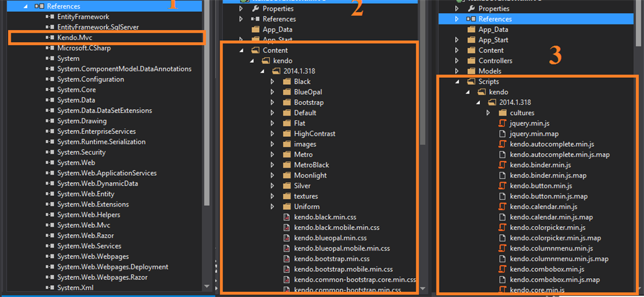Select "System.Web.Razor" reference
Image resolution: width=644 pixels, height=297 pixels.
tap(86, 235)
